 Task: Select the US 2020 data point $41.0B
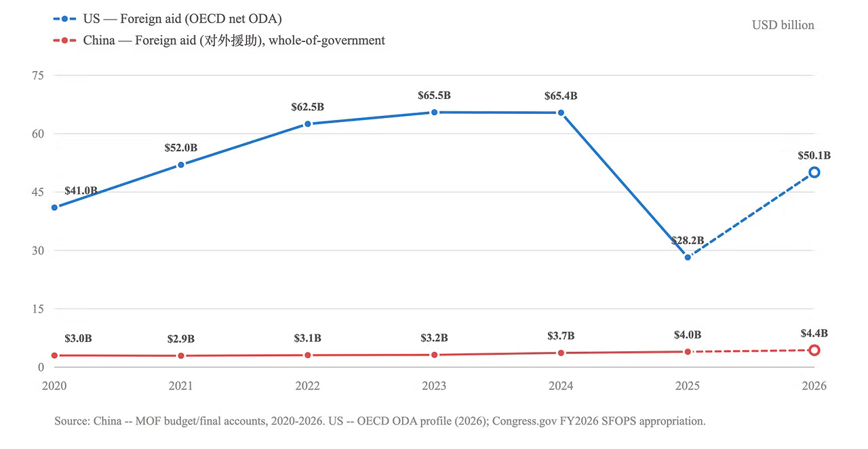(x=54, y=208)
